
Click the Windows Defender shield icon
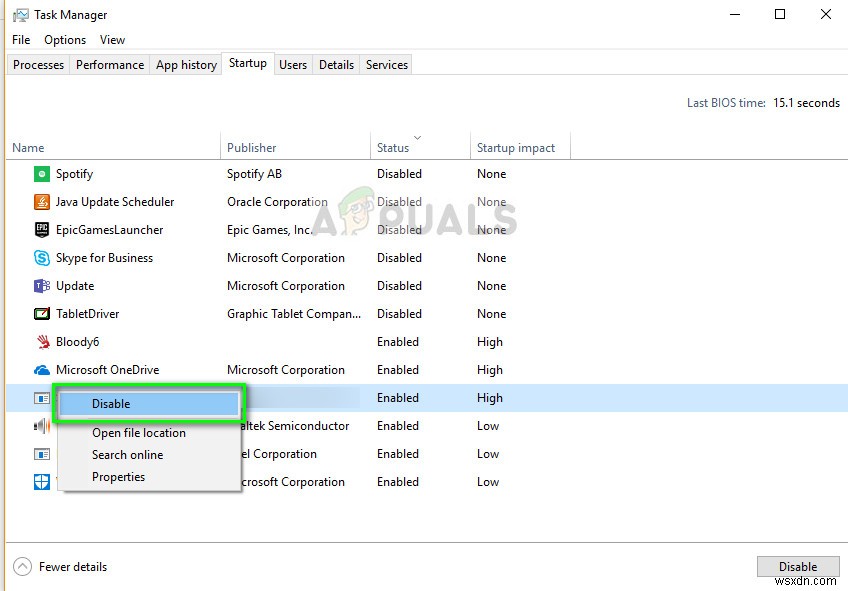click(x=42, y=482)
